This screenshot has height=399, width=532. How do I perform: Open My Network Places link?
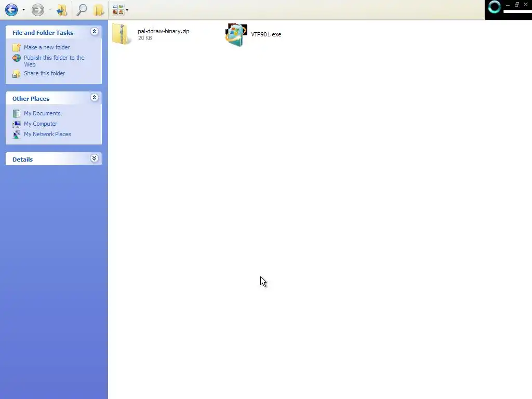tap(47, 134)
